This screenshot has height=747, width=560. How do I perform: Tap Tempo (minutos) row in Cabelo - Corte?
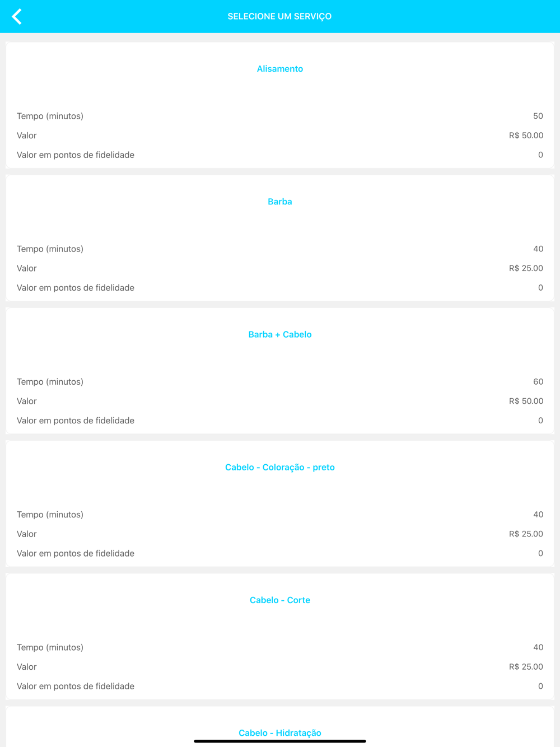[280, 647]
